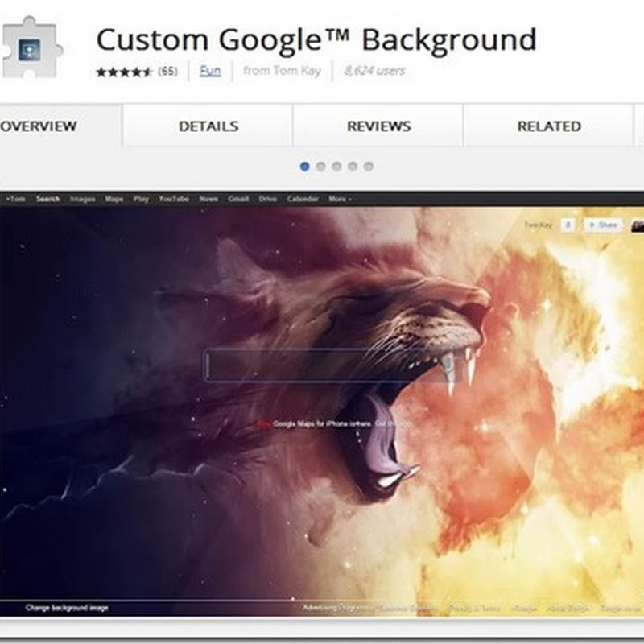Click 'Play' in the Google bar

pos(141,199)
